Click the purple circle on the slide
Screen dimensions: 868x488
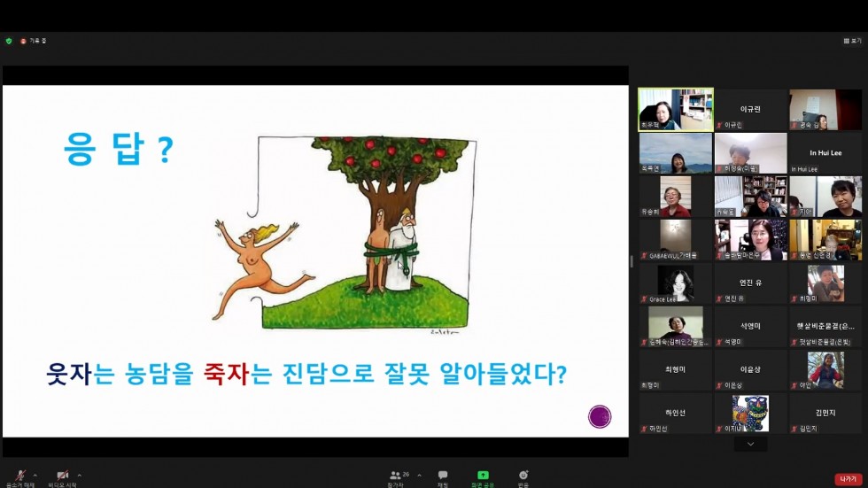(600, 416)
